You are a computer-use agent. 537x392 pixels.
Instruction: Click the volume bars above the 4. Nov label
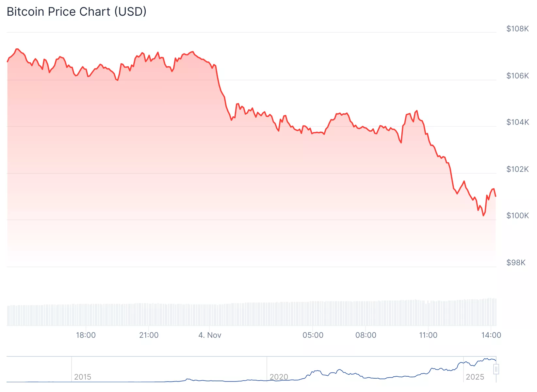coord(210,315)
